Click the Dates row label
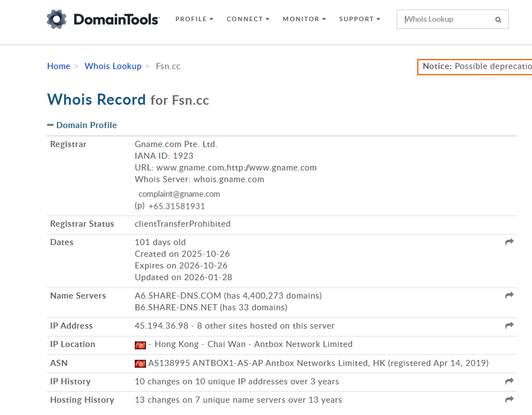532x415 pixels. (x=62, y=242)
